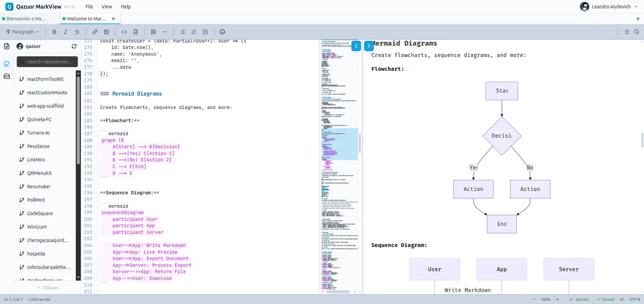Click the Ln 1, Col 1 cursor position

coord(13,299)
